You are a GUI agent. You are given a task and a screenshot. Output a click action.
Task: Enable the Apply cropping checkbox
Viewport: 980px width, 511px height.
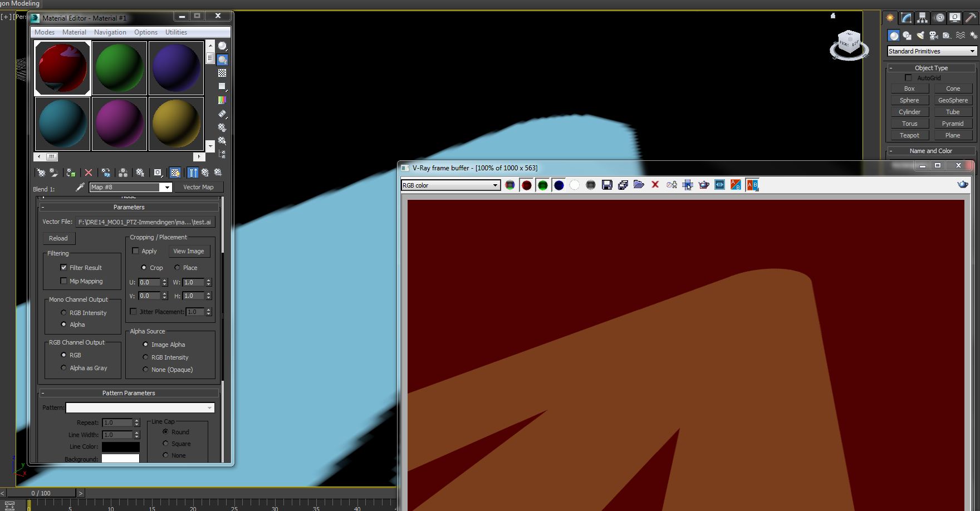(x=135, y=250)
